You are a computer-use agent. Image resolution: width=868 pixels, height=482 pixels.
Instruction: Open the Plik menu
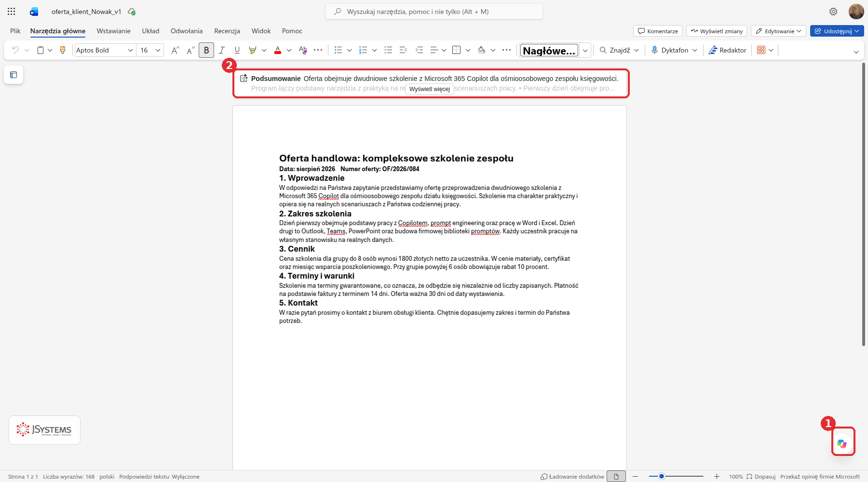tap(15, 31)
